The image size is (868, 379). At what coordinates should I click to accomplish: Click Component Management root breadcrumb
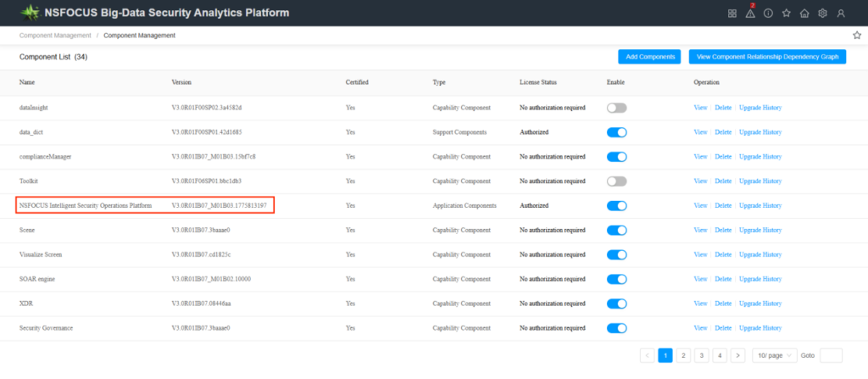(x=55, y=36)
